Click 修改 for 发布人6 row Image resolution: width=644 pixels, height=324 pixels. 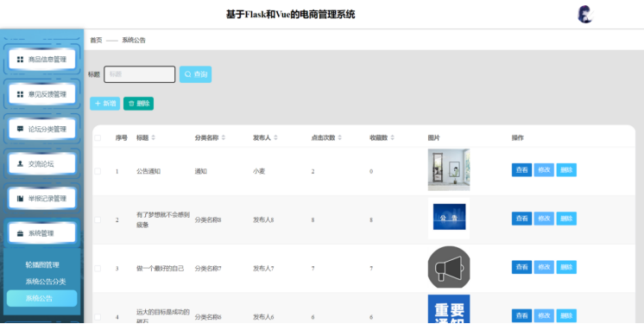click(x=544, y=315)
